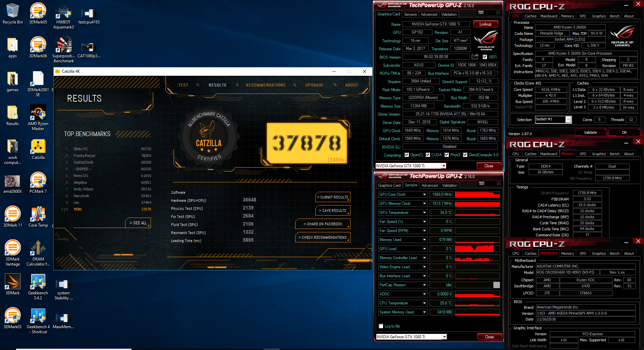644x350 pixels.
Task: Open the MaxxMem desktop shortcut
Action: tap(63, 321)
